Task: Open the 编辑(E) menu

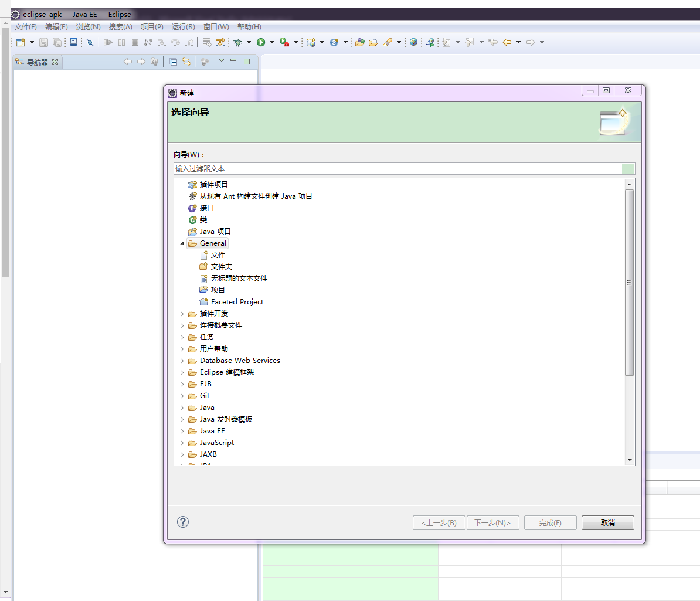Action: (x=56, y=27)
